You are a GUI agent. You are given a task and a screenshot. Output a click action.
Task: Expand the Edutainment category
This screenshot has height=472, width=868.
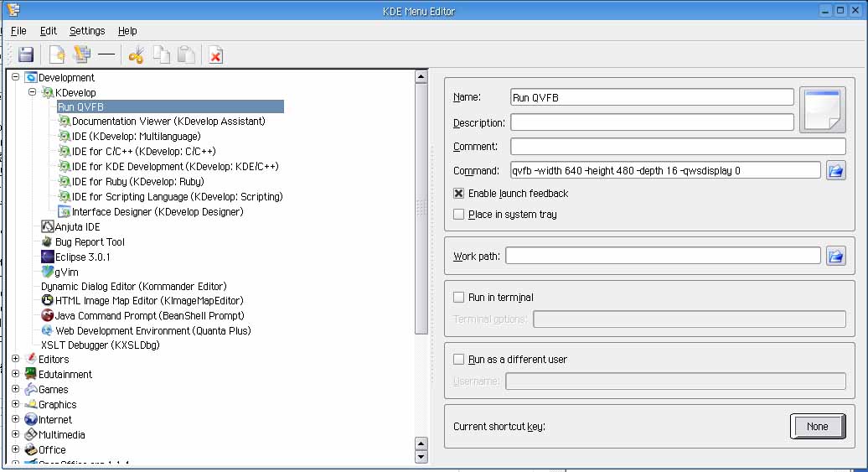(15, 374)
